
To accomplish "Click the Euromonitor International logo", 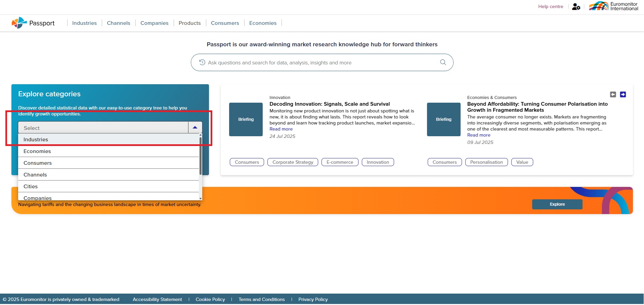I will pos(613,6).
